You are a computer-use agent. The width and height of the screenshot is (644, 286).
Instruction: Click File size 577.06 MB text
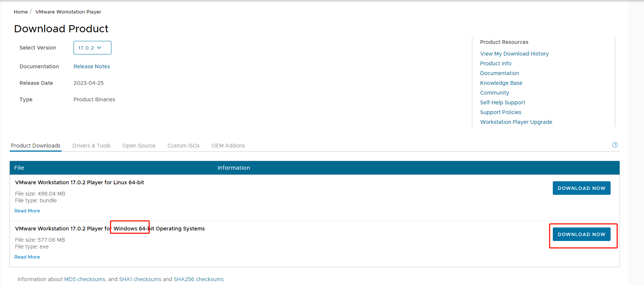point(40,240)
